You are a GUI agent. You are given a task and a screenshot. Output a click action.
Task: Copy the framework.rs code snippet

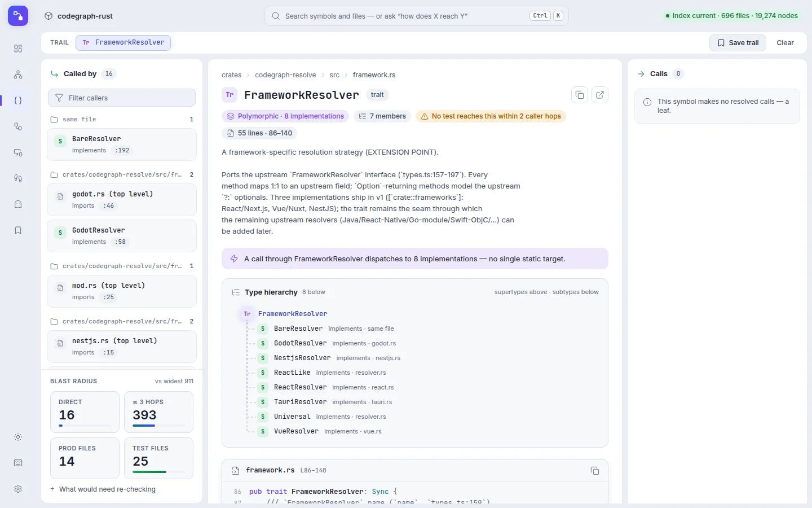click(594, 471)
